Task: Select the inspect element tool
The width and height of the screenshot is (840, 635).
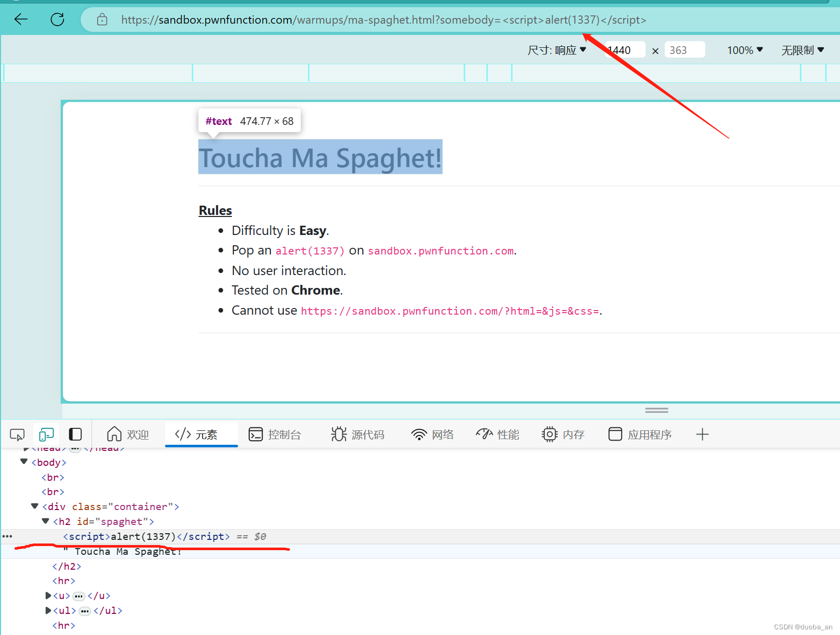Action: [x=17, y=434]
